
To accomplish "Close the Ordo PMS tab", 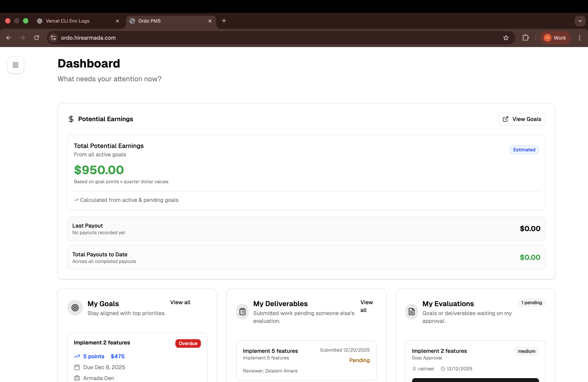I will [x=210, y=21].
